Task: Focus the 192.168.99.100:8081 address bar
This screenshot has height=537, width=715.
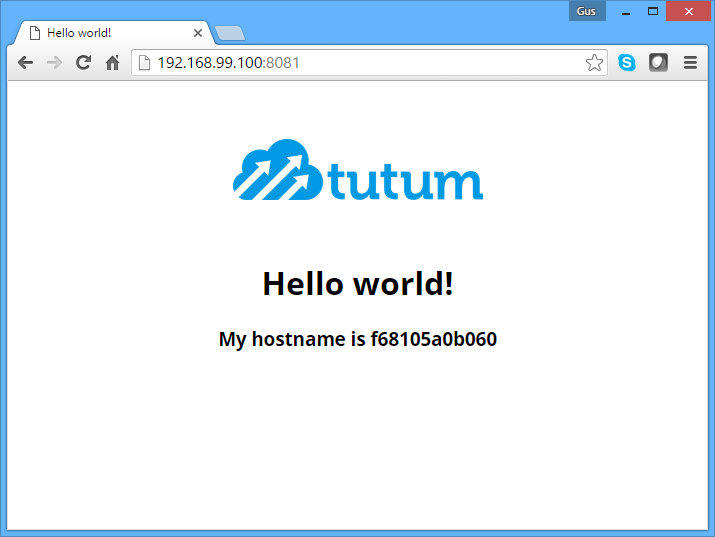Action: pos(360,63)
